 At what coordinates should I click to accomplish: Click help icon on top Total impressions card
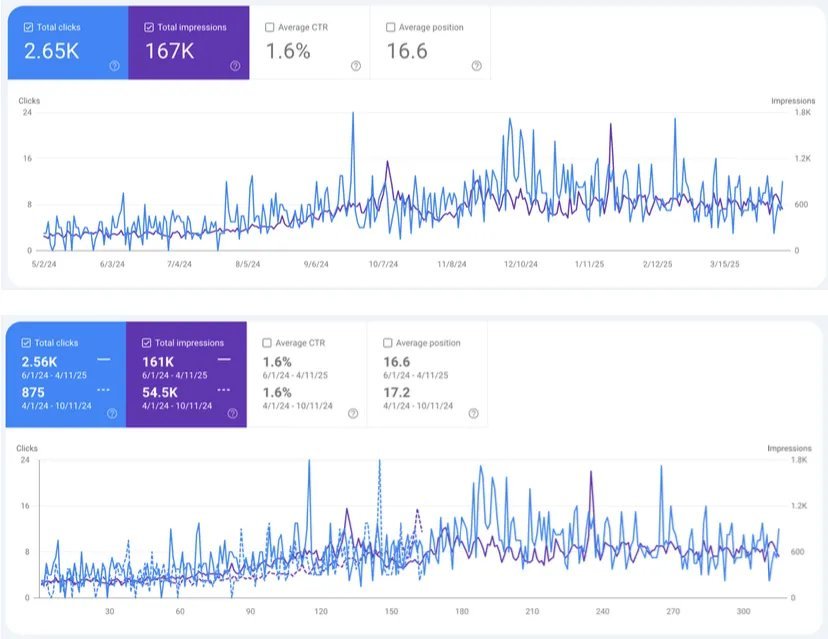(x=235, y=65)
